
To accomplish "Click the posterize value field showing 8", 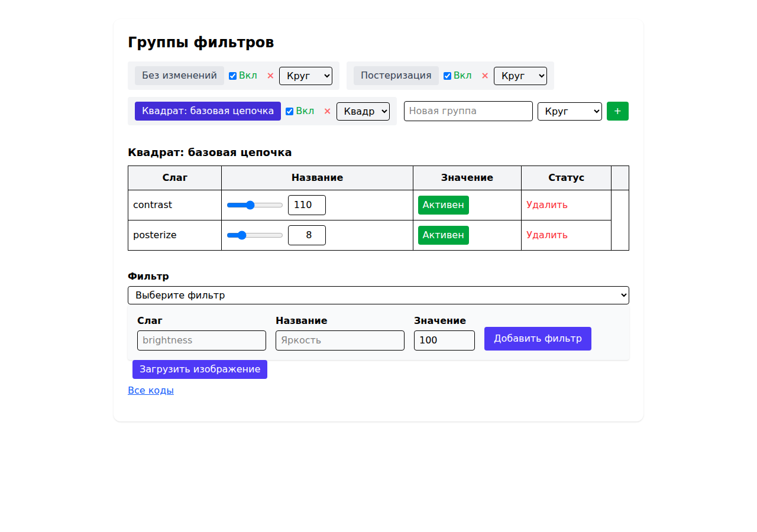I will coord(307,235).
